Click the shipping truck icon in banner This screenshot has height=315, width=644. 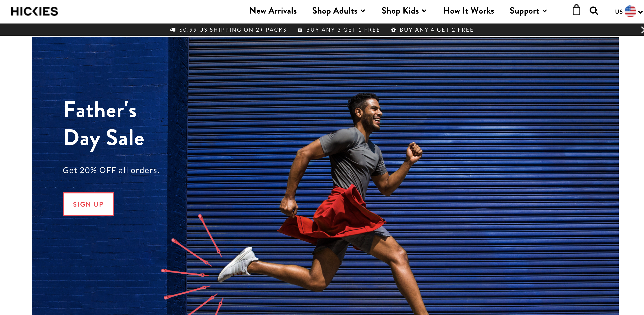coord(173,30)
